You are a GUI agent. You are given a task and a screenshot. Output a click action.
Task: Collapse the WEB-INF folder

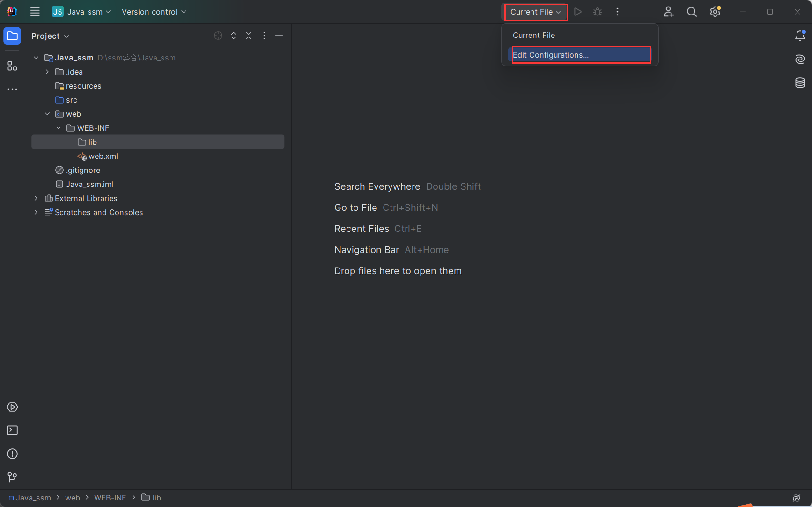tap(59, 128)
